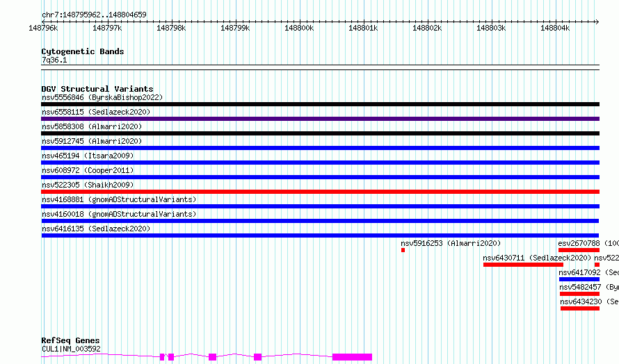This screenshot has height=364, width=619.
Task: Select nsv6430711 (Sedlazeck2020) label
Action: [537, 258]
